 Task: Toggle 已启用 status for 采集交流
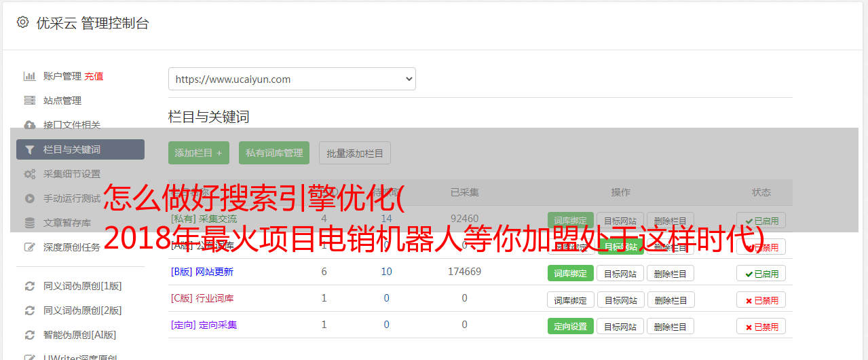click(761, 220)
